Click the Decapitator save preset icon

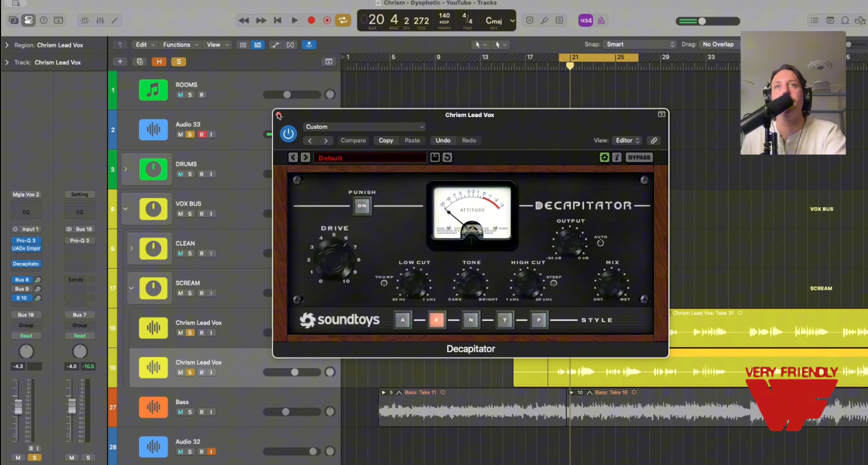pyautogui.click(x=435, y=157)
